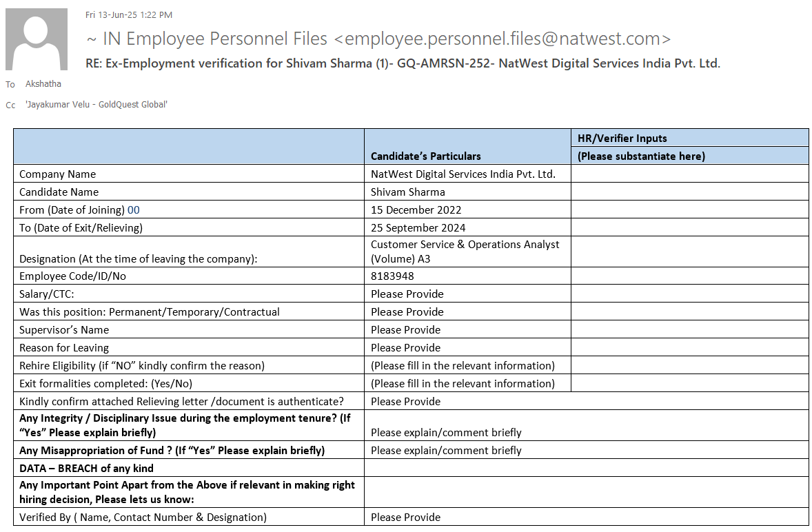Image resolution: width=812 pixels, height=532 pixels.
Task: Click 'Please Provide' in Reason for Leaving row
Action: (405, 348)
